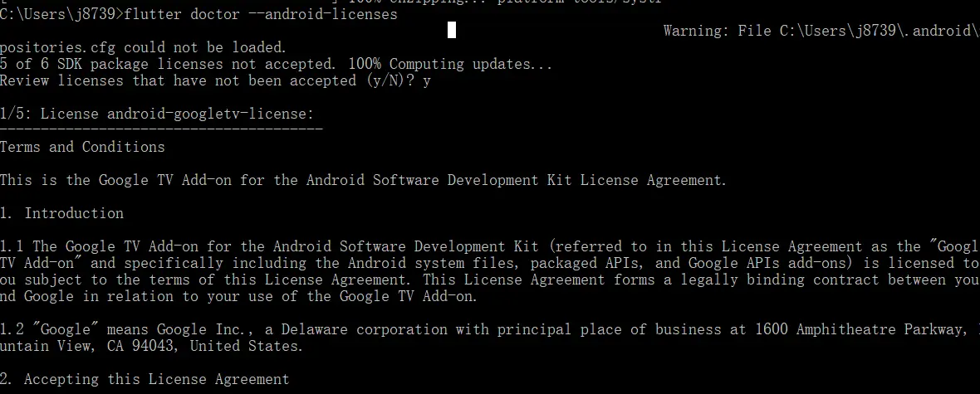Click the command "flutter doctor --android-licenses"
Image resolution: width=980 pixels, height=394 pixels.
261,14
